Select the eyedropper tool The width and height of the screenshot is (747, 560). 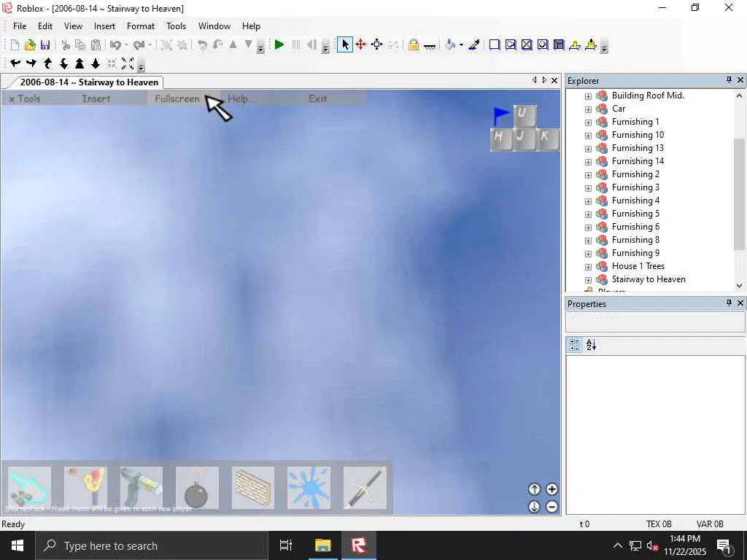tap(474, 44)
